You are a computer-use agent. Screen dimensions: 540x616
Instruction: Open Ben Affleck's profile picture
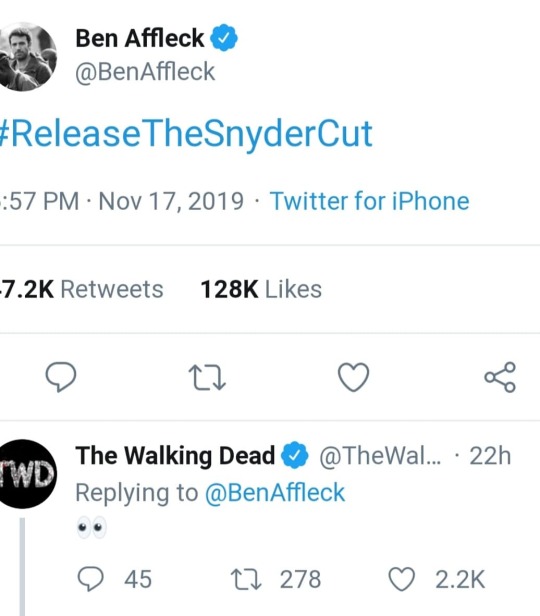point(26,57)
